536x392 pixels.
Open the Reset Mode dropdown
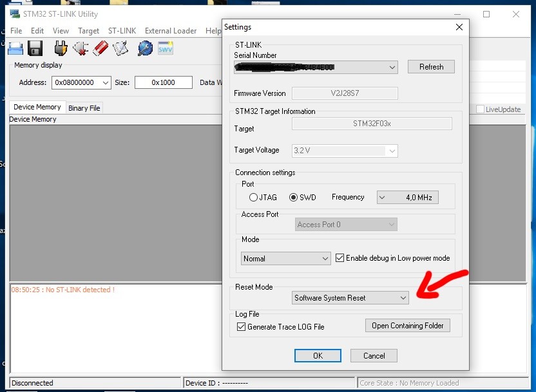pos(350,298)
